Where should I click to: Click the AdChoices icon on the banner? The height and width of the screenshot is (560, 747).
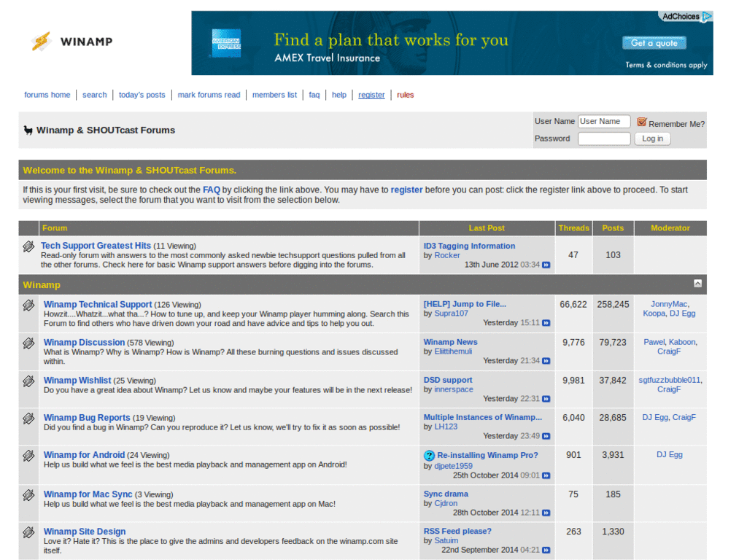tap(708, 16)
